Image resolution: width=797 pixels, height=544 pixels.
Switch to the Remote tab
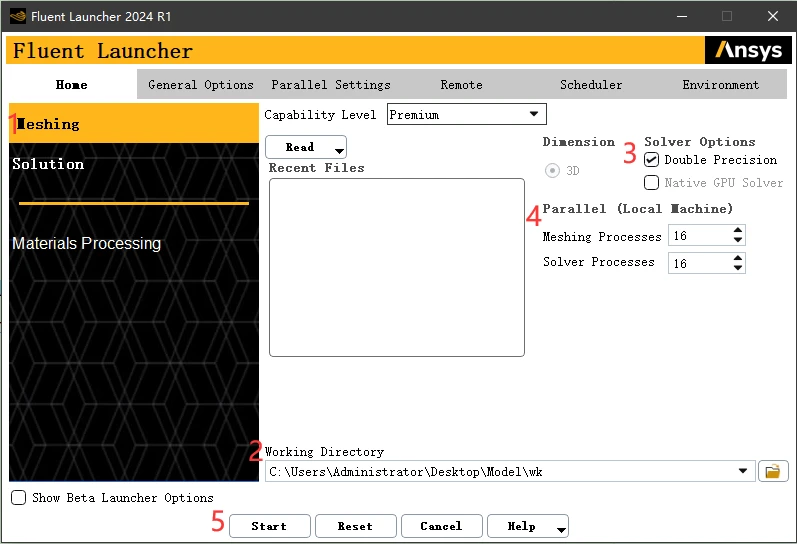point(461,84)
